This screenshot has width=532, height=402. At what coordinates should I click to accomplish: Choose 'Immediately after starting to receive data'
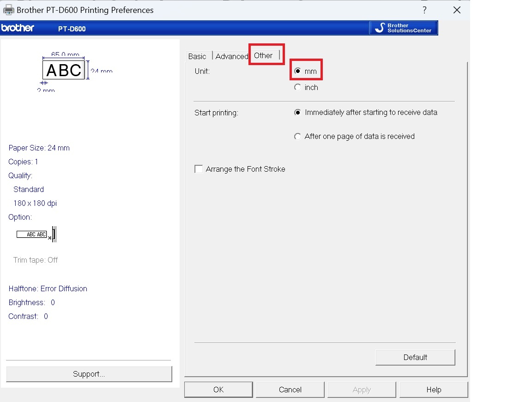tap(298, 113)
